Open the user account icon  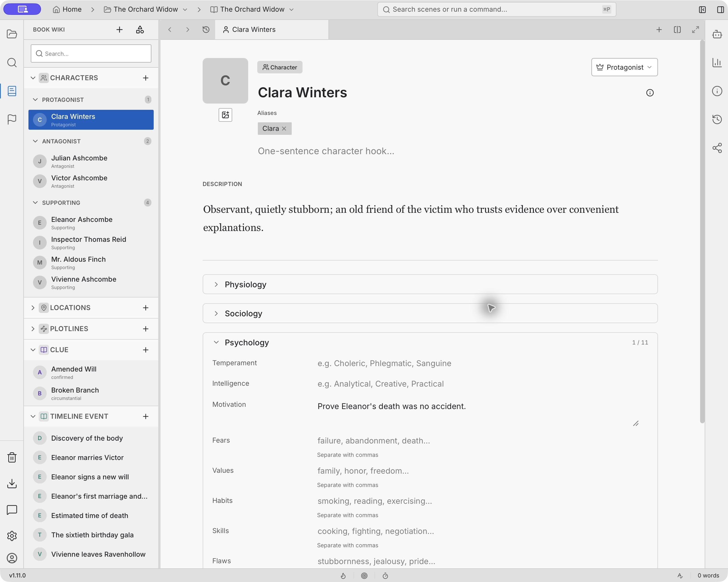click(x=12, y=558)
